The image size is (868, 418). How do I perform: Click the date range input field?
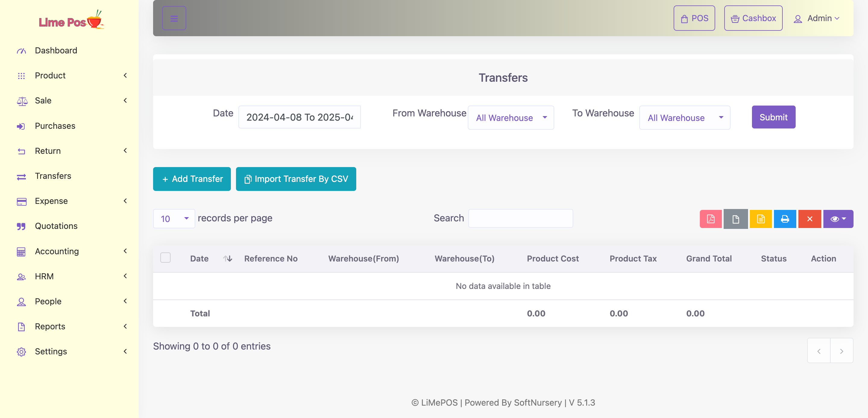tap(300, 117)
